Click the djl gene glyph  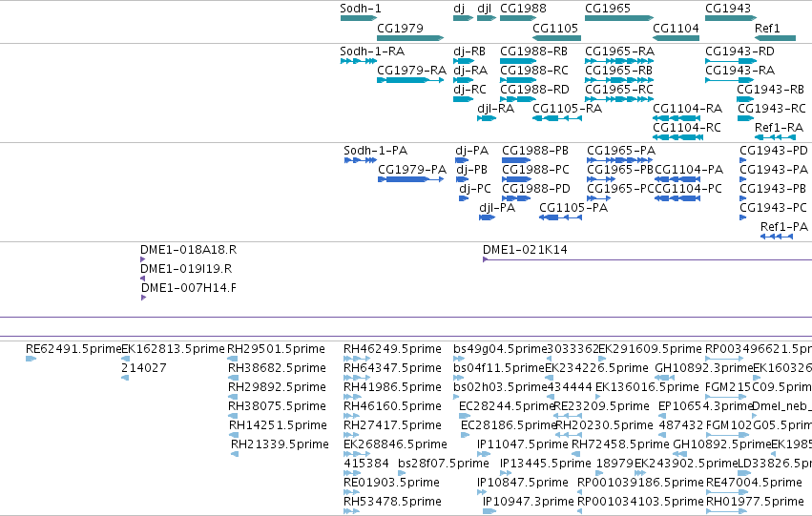coord(487,18)
